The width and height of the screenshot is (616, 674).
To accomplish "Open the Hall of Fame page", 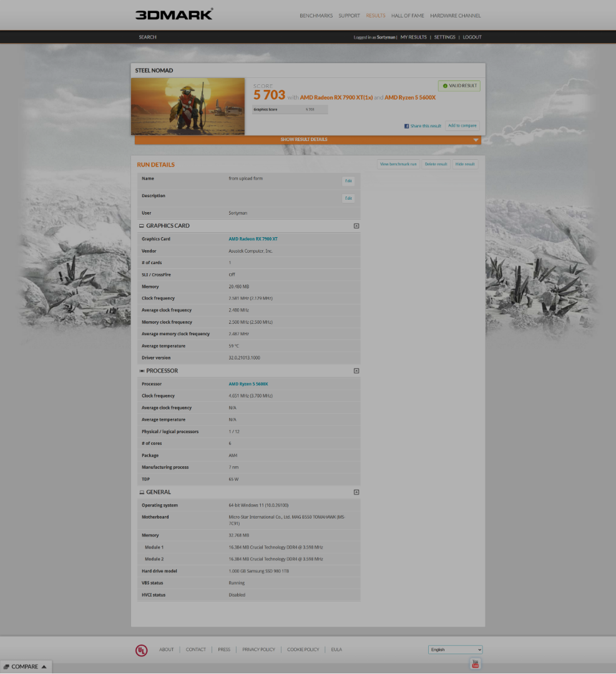I will coord(408,16).
